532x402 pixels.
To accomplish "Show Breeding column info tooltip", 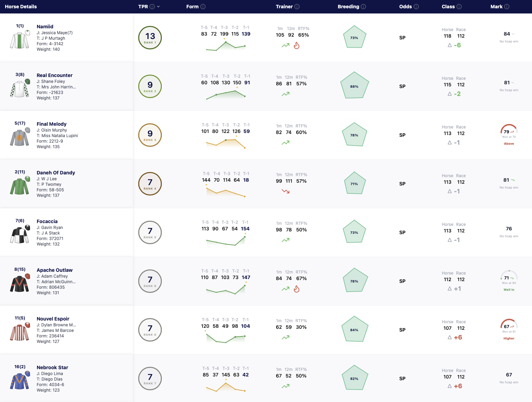I will click(x=363, y=7).
